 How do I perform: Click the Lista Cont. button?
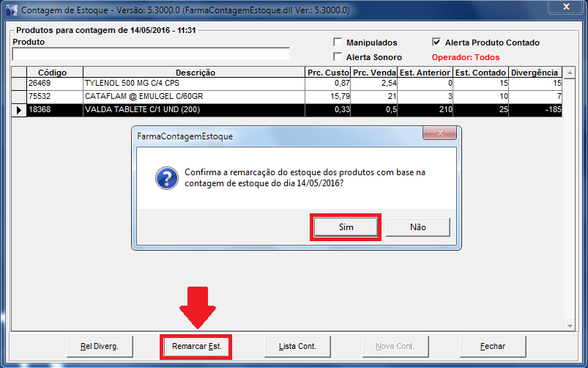pos(297,345)
